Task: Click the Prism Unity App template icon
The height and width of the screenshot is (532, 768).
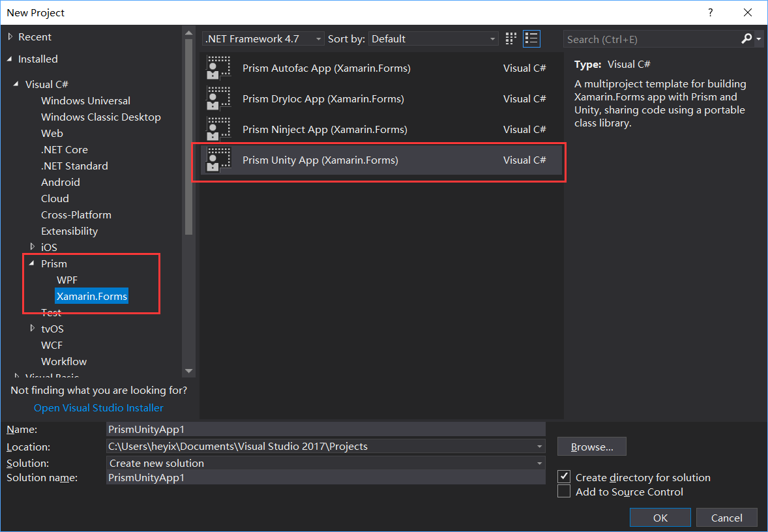Action: pos(218,160)
